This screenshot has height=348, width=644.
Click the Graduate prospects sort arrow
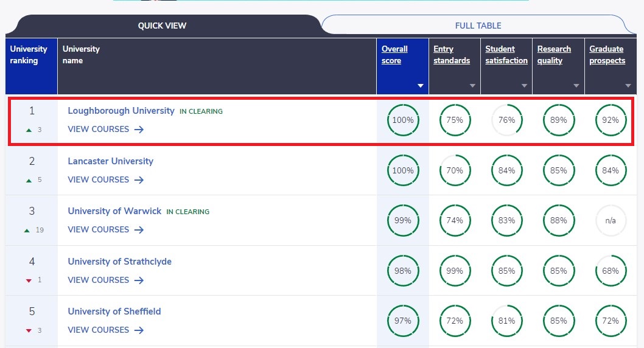click(628, 86)
